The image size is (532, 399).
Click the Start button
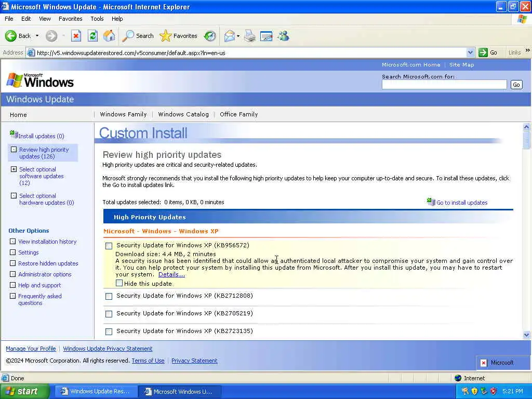pyautogui.click(x=24, y=391)
